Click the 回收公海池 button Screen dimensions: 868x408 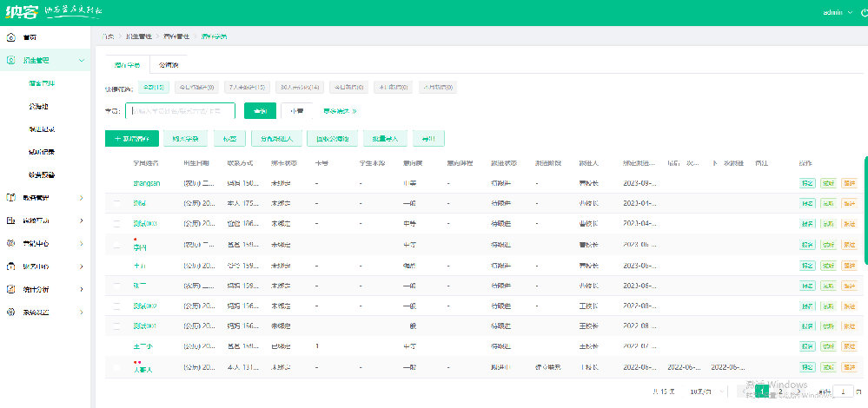[332, 139]
